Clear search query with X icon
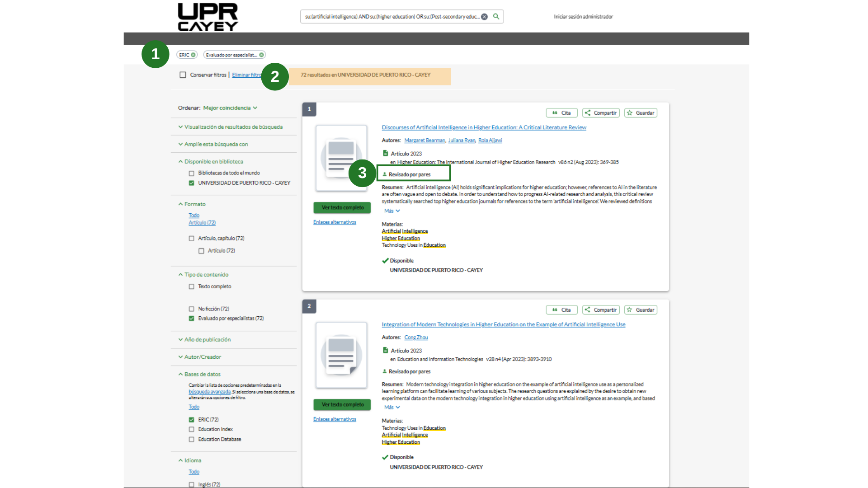This screenshot has width=868, height=488. coord(484,17)
